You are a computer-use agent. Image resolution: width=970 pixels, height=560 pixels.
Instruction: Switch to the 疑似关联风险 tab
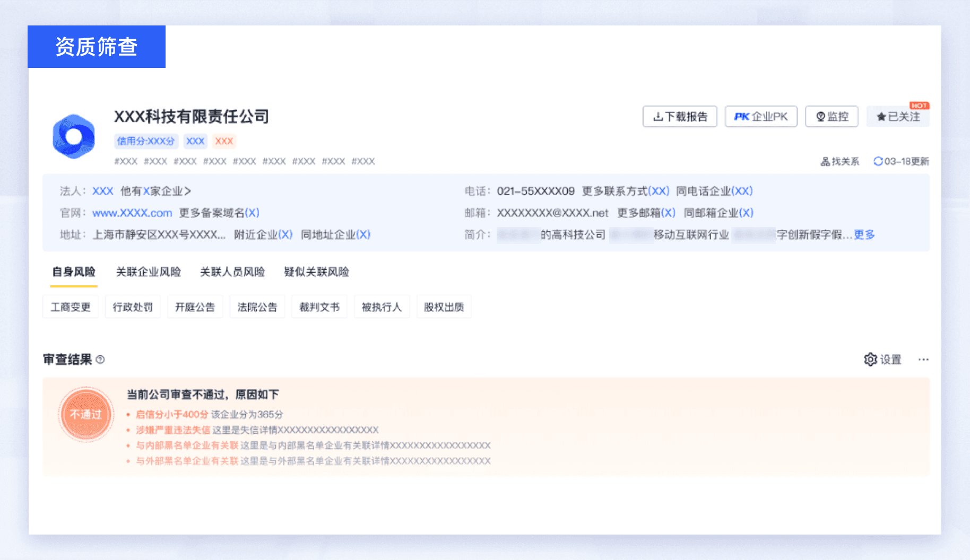[x=317, y=272]
